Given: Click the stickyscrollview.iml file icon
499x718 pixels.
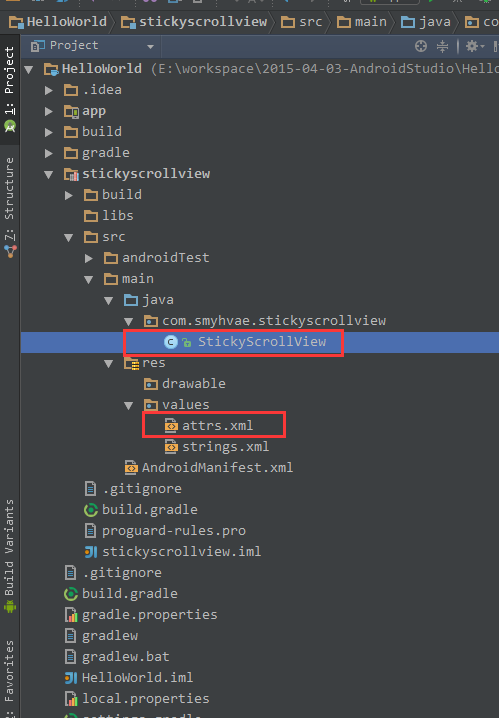Looking at the screenshot, I should (x=91, y=552).
